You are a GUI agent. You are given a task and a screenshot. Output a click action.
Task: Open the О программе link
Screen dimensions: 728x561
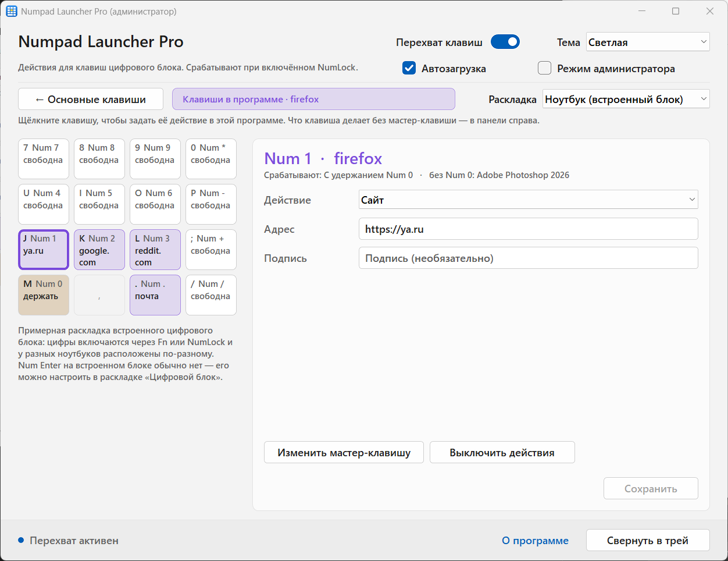[x=535, y=541]
